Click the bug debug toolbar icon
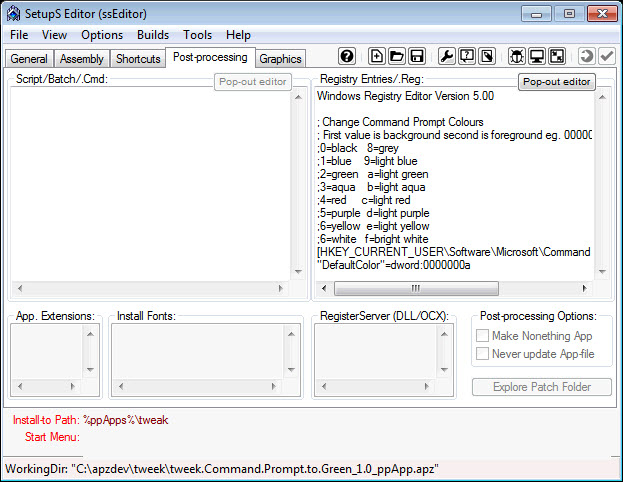The height and width of the screenshot is (482, 623). (x=517, y=56)
